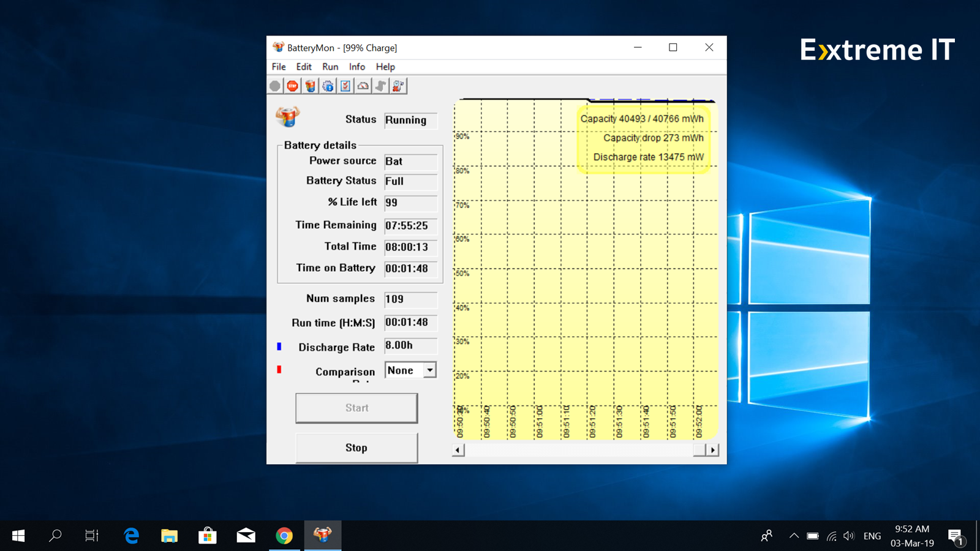
Task: Open configuration via blue gear toolbar icon
Action: [x=328, y=86]
